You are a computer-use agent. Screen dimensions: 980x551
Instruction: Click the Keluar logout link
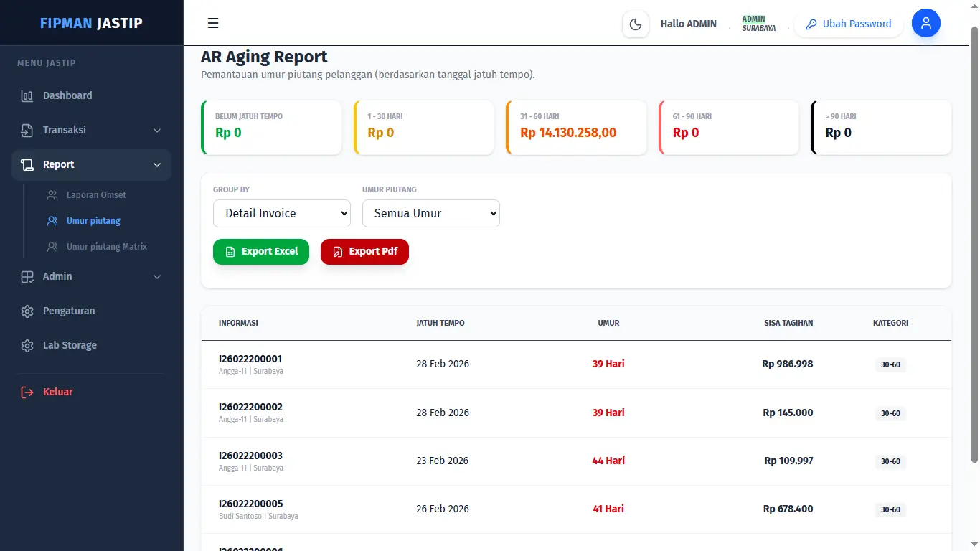point(92,392)
